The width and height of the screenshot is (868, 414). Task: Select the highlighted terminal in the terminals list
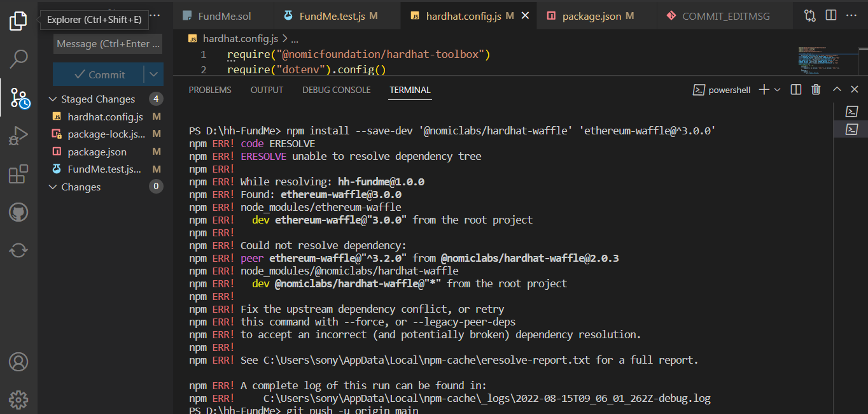pyautogui.click(x=851, y=129)
